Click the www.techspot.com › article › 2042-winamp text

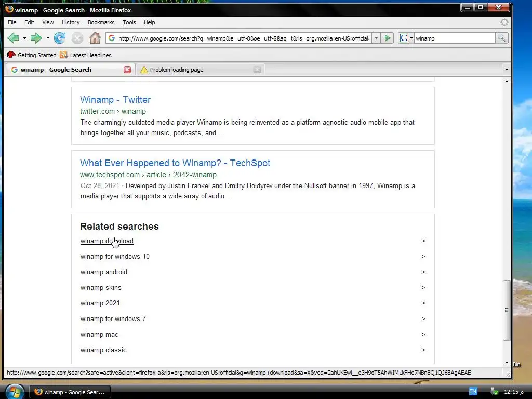pos(148,175)
